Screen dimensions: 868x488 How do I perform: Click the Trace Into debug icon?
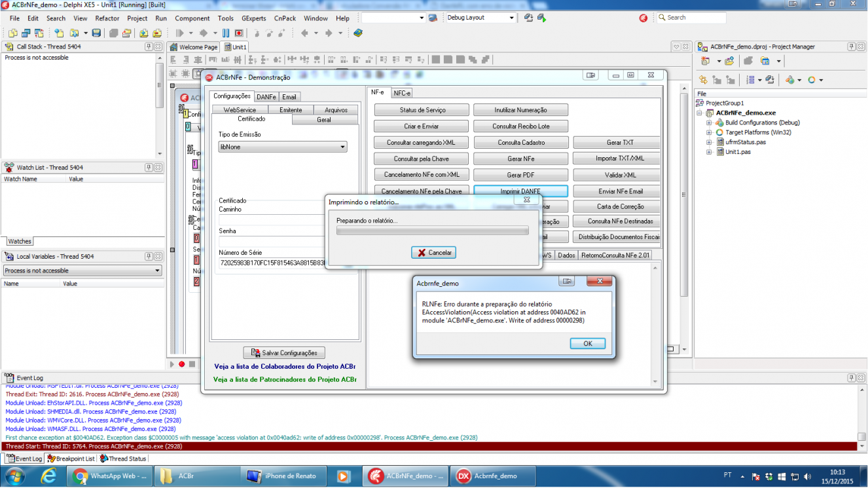(257, 33)
